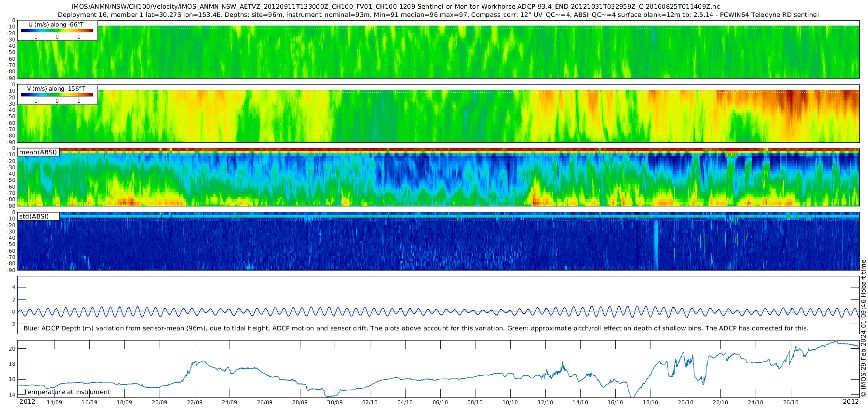Click the 2012 year label at right
Viewport: 868px width, 410px height.
coord(851,402)
